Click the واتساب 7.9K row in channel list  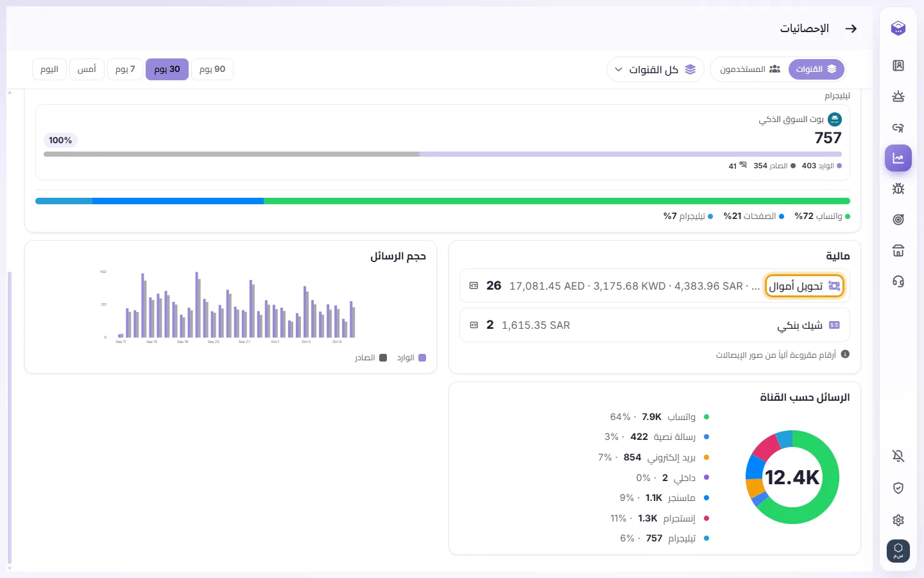click(660, 417)
